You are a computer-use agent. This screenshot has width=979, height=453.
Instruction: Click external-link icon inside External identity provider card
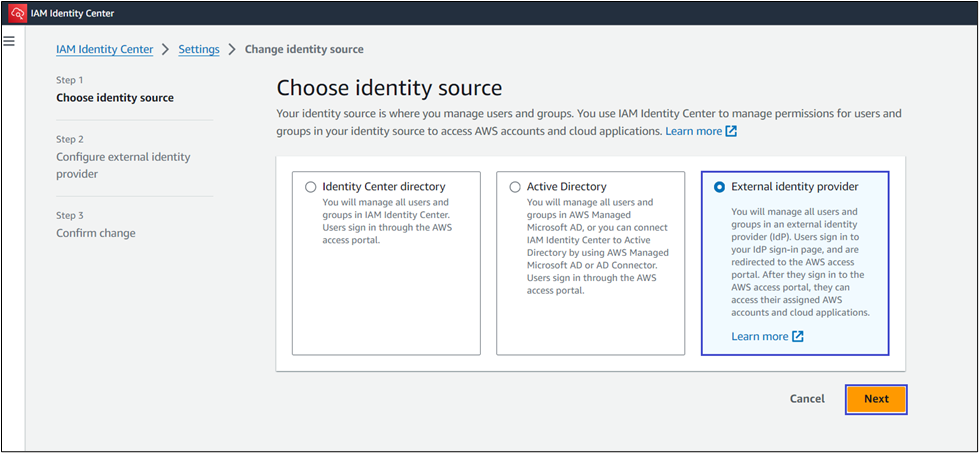tap(797, 337)
